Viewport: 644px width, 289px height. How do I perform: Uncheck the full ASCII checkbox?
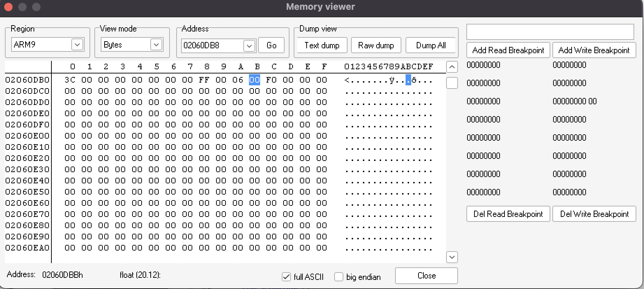pos(286,277)
